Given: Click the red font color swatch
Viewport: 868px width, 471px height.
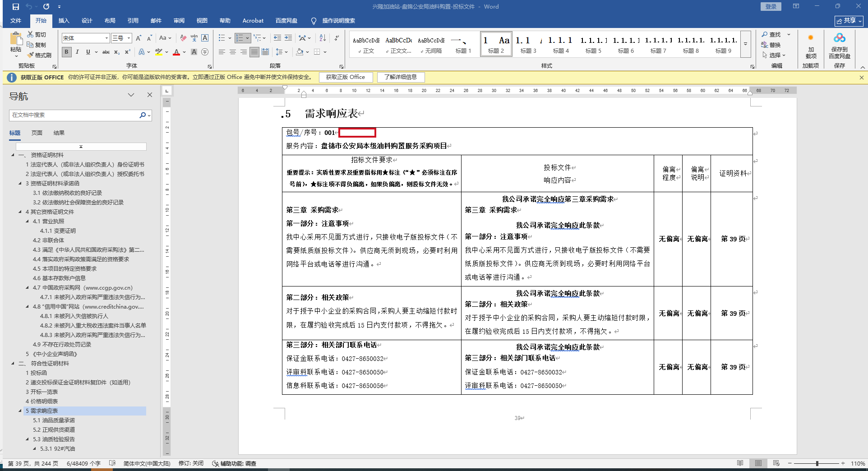Looking at the screenshot, I should point(176,52).
